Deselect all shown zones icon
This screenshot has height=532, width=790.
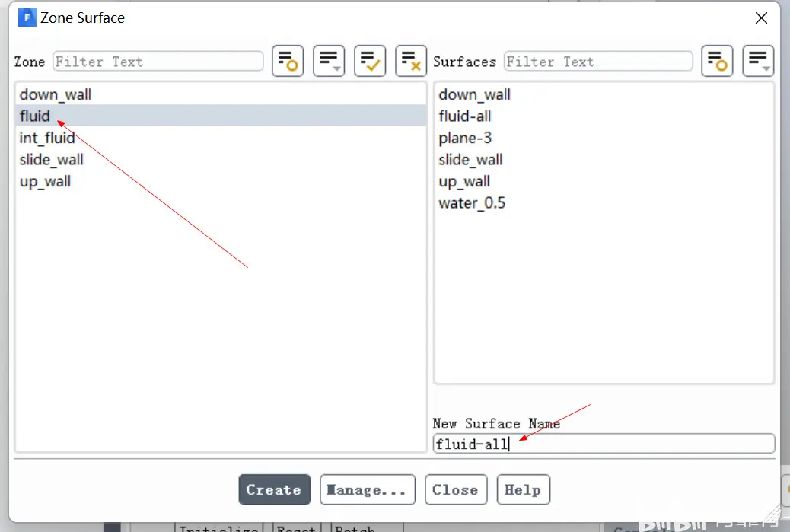411,61
